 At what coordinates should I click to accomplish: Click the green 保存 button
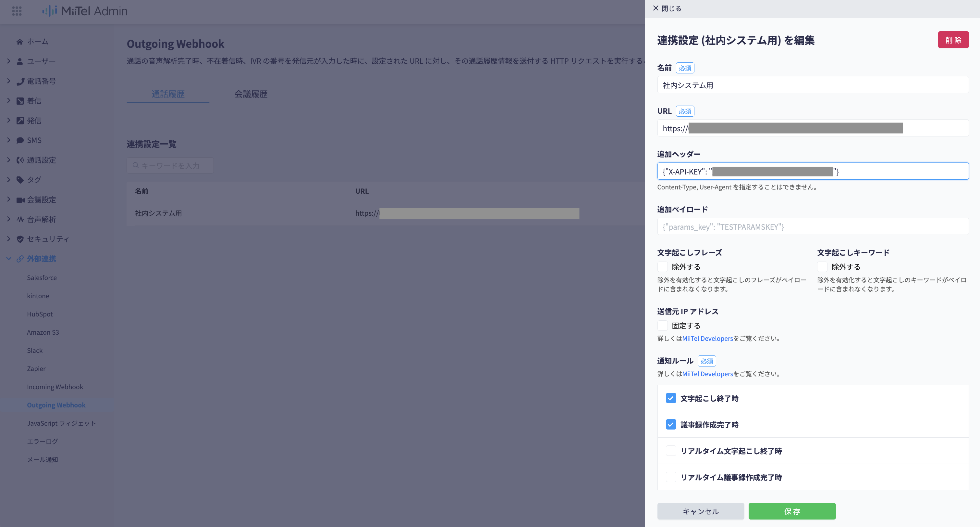click(x=792, y=511)
